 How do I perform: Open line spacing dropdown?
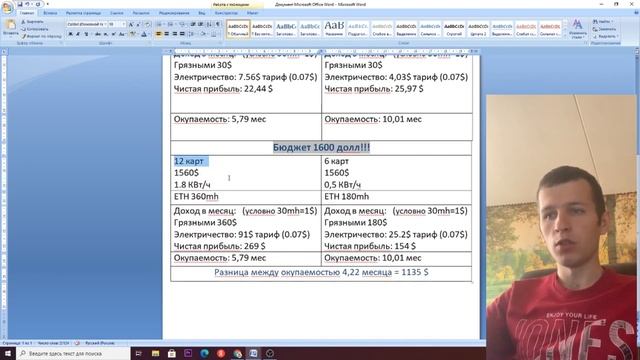[191, 34]
